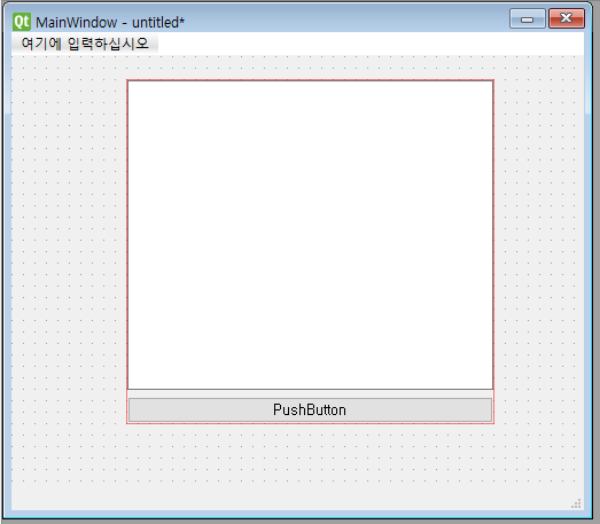Select the large white text edit area
The height and width of the screenshot is (524, 600).
(x=310, y=235)
